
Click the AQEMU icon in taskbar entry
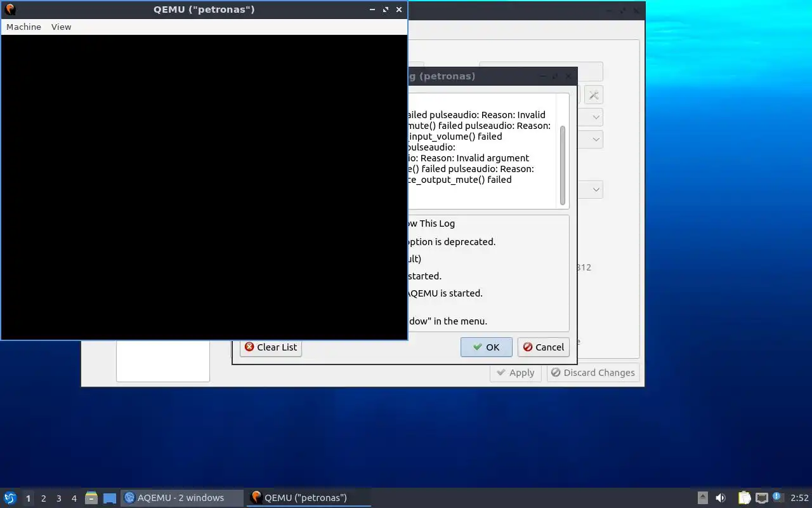pyautogui.click(x=129, y=497)
